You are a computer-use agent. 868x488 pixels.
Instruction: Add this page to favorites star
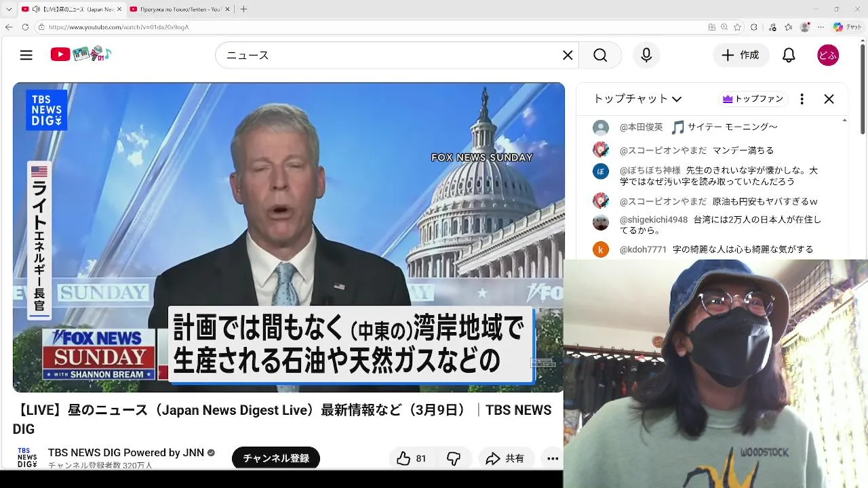coord(737,27)
